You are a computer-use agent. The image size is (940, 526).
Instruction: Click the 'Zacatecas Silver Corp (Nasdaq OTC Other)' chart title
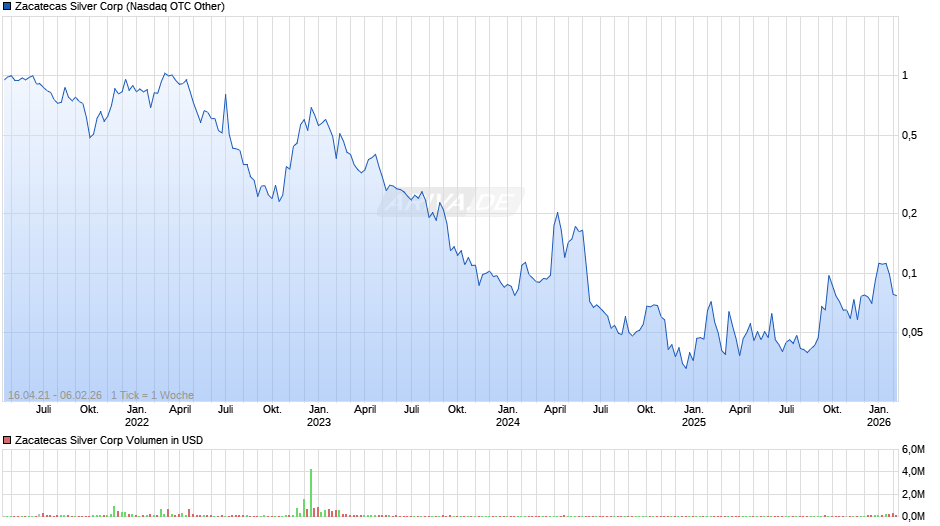pos(120,7)
